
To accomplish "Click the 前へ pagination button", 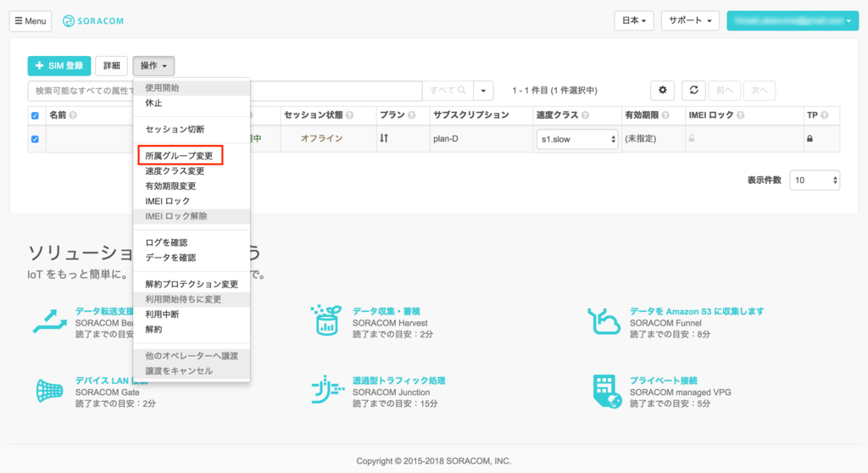I will point(724,90).
